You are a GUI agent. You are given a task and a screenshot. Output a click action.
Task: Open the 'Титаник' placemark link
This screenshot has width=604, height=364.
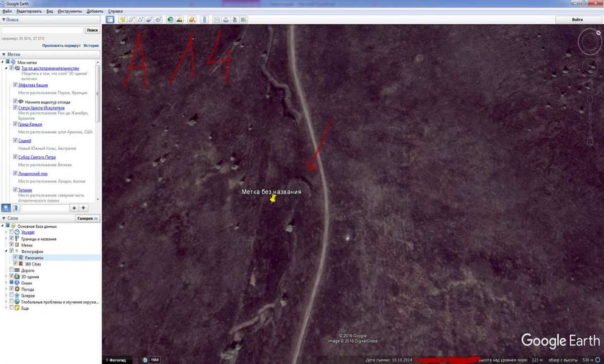pyautogui.click(x=25, y=190)
